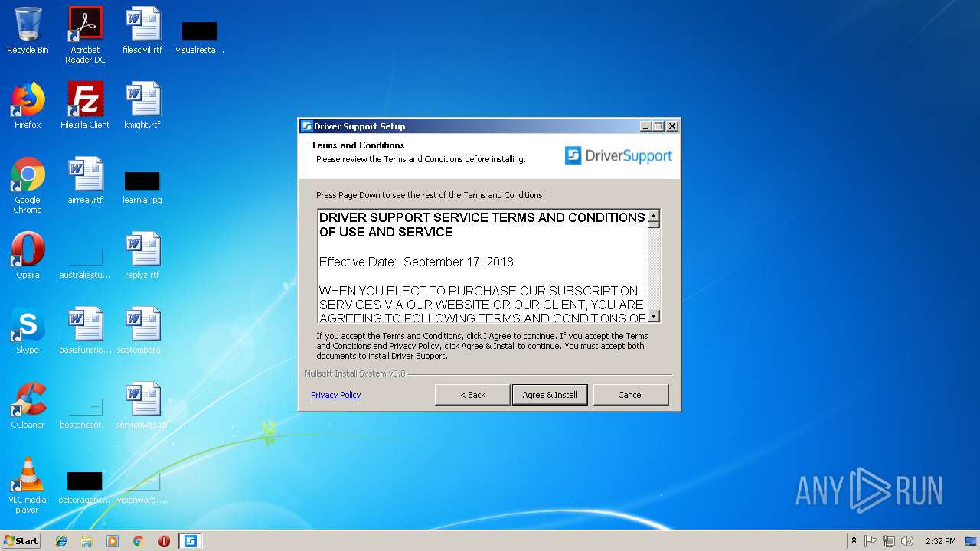Open Google Chrome desktop shortcut
The height and width of the screenshot is (551, 980).
point(28,185)
